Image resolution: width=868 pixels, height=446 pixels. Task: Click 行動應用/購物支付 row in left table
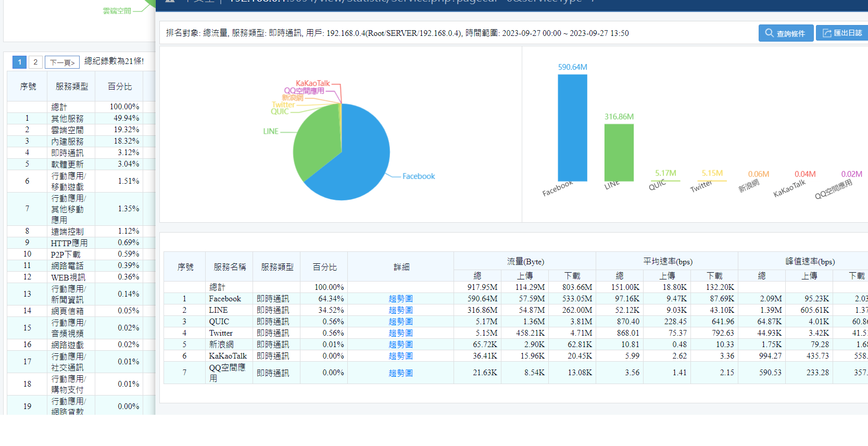81,384
